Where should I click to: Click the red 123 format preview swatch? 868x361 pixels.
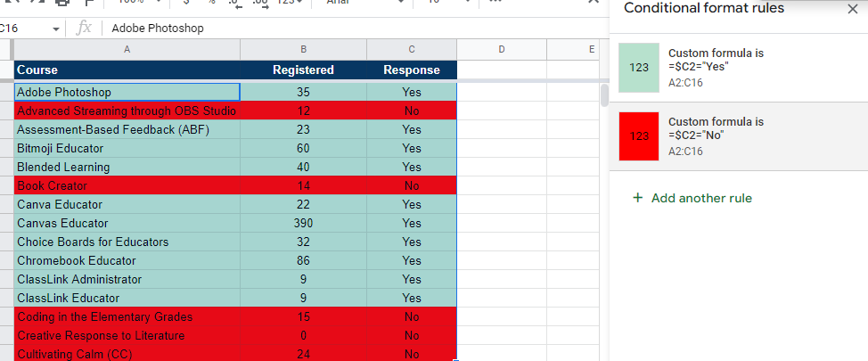[x=639, y=136]
